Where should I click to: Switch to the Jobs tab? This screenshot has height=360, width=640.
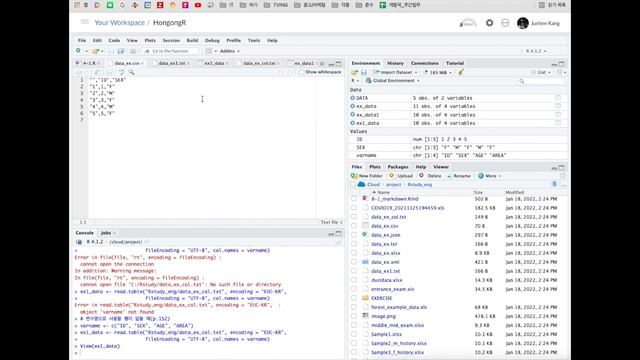tap(106, 233)
